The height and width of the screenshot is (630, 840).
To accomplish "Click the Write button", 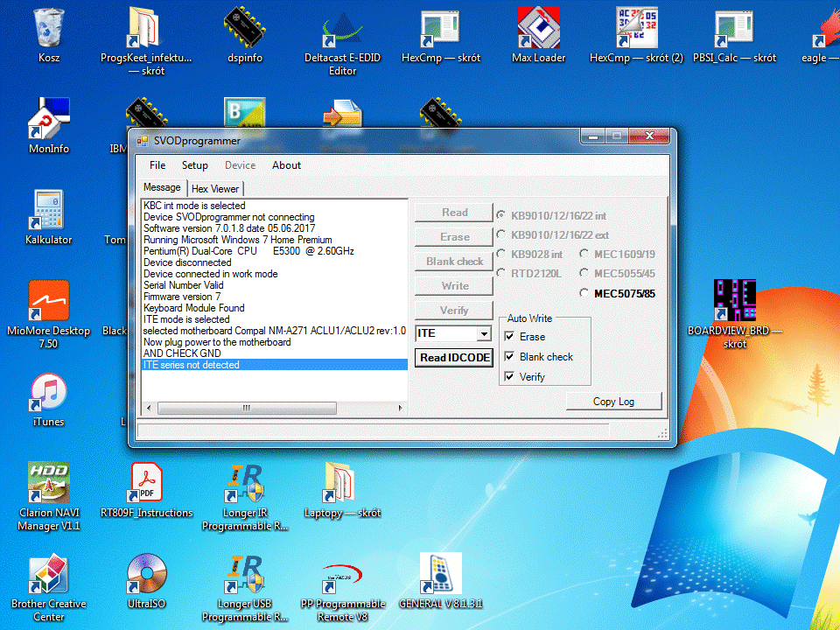I will (454, 286).
